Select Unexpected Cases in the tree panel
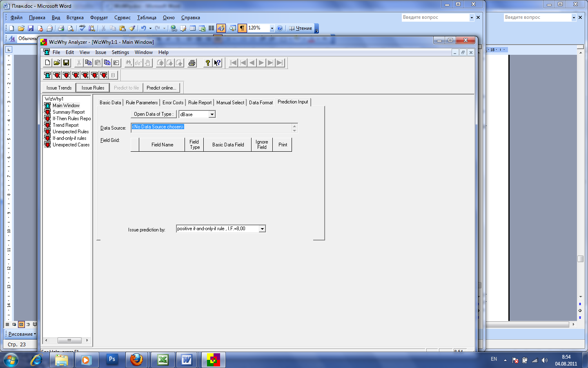Screen dimensions: 588x368 click(71, 145)
